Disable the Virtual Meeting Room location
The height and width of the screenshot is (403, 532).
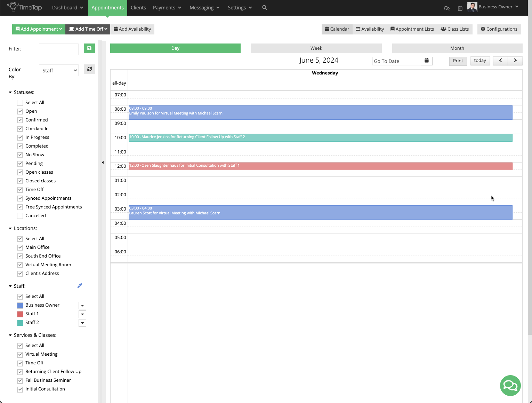(x=20, y=264)
